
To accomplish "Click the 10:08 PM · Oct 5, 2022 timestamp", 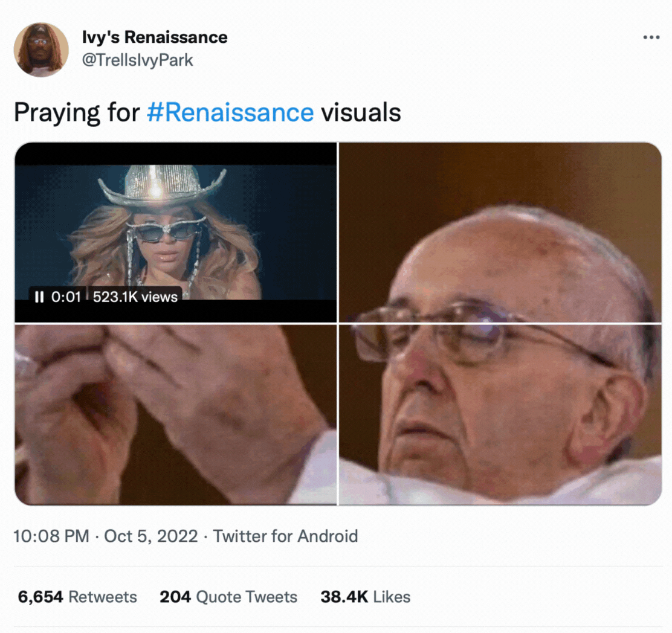I will point(106,536).
